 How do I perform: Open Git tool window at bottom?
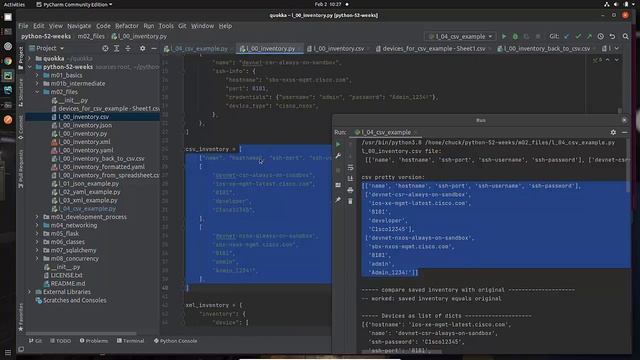35,341
